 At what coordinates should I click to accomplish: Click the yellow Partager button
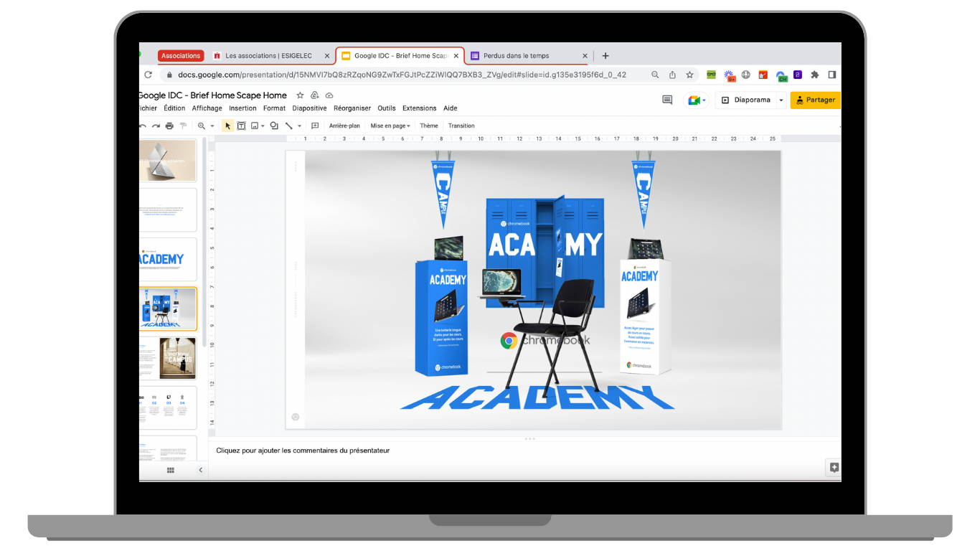[x=816, y=100]
